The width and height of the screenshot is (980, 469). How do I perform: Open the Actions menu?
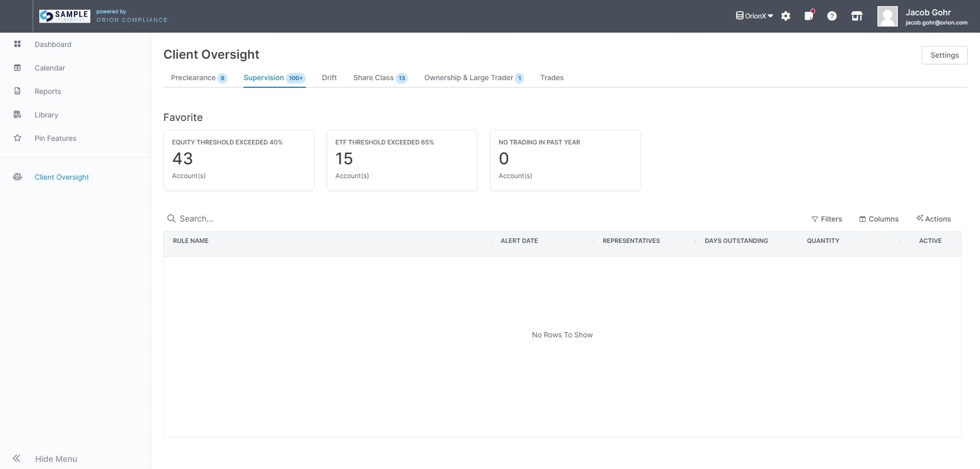934,218
